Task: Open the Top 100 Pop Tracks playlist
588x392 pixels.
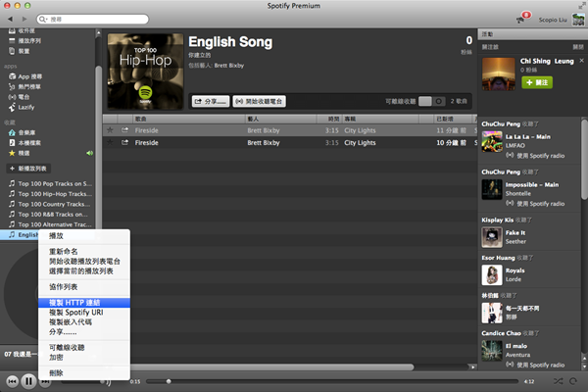Action: pyautogui.click(x=50, y=184)
